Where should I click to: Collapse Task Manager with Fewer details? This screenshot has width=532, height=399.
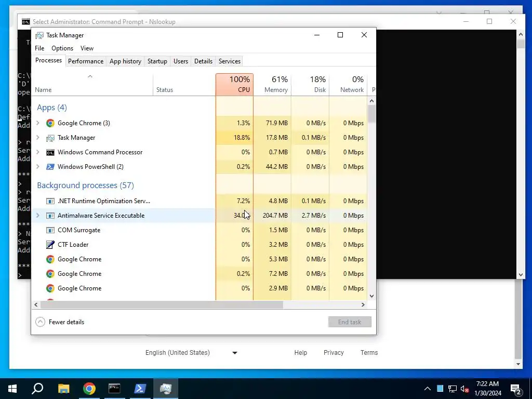[60, 322]
